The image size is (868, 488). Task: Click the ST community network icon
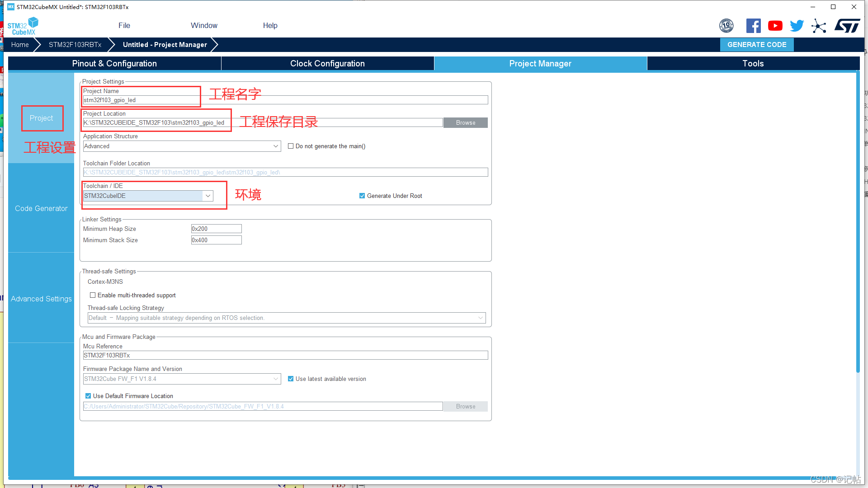[x=818, y=26]
